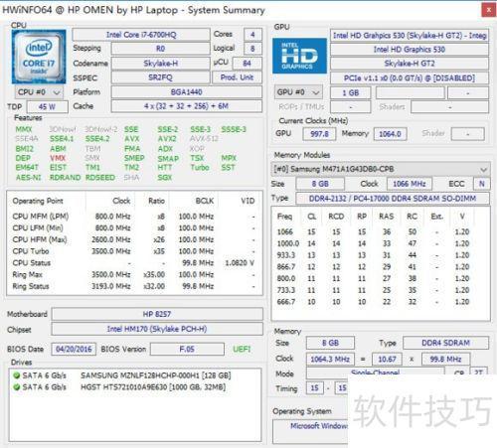
Task: Click the TDP 45 W field
Action: click(x=48, y=106)
